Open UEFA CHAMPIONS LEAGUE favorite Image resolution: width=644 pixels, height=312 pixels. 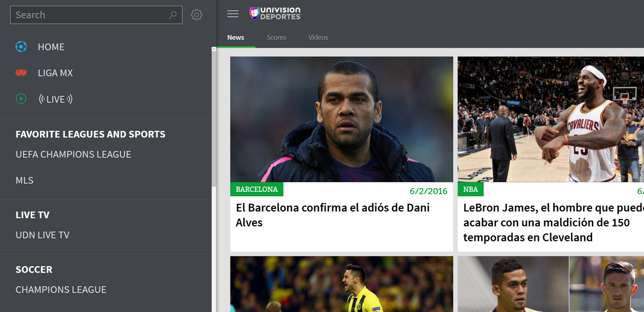click(73, 154)
